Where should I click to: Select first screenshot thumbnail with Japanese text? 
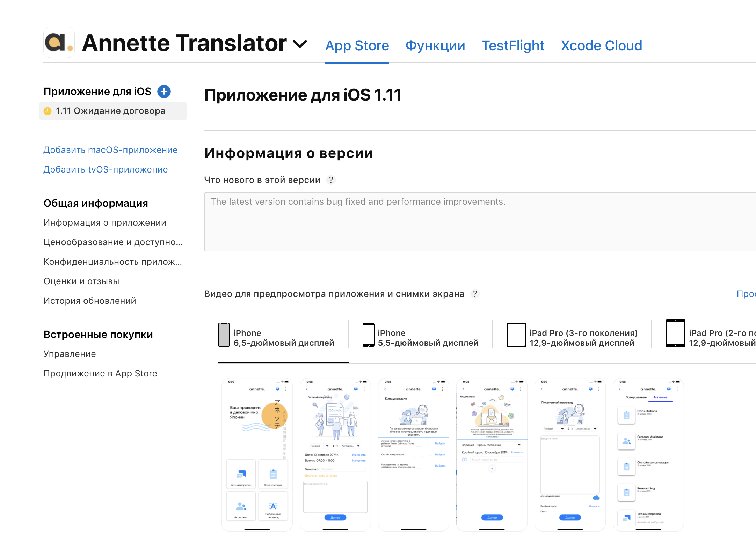[x=257, y=454]
